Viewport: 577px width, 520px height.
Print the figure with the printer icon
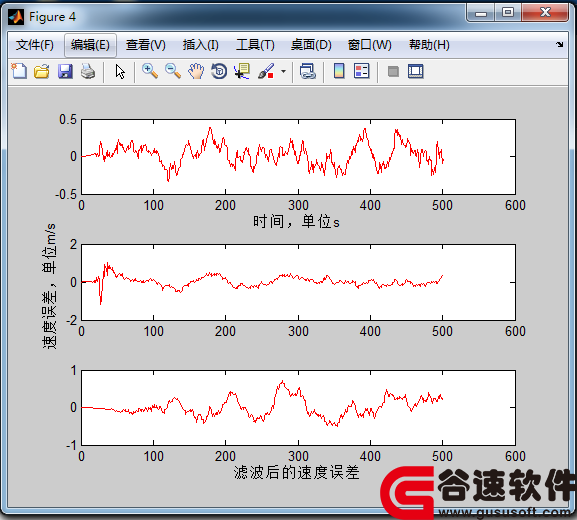tap(88, 71)
